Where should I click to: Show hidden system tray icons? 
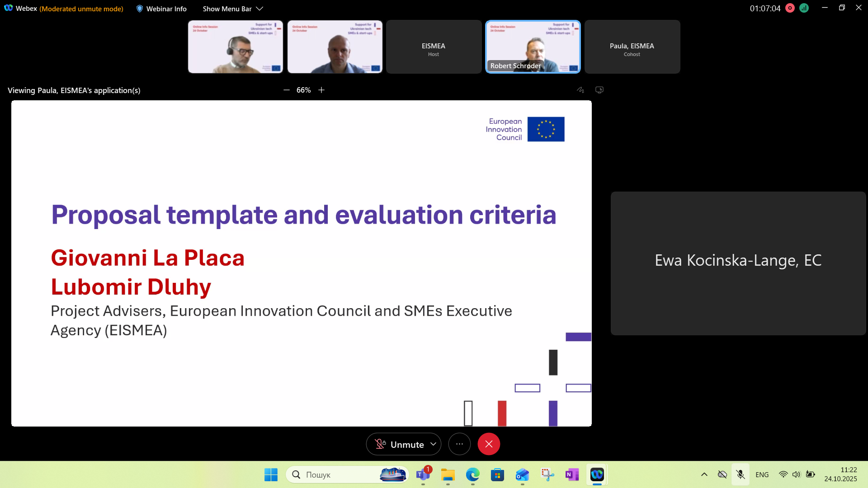[x=704, y=474]
